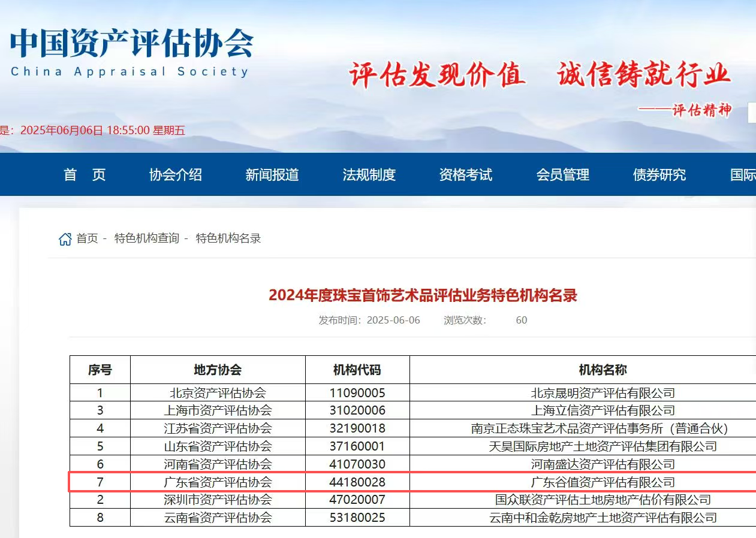Open 法规制度 in navigation bar

pos(369,174)
